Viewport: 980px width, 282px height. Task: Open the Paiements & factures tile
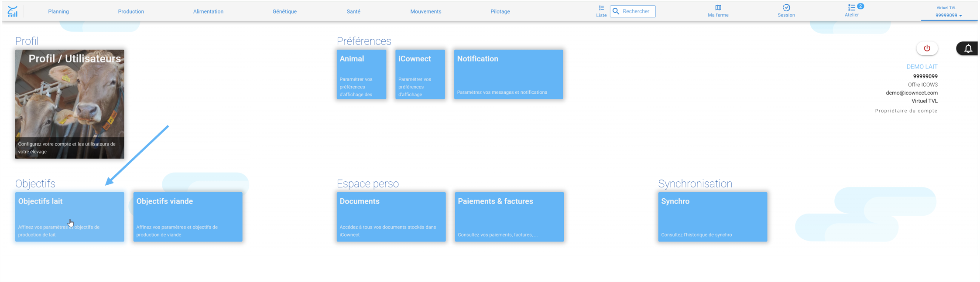point(509,217)
